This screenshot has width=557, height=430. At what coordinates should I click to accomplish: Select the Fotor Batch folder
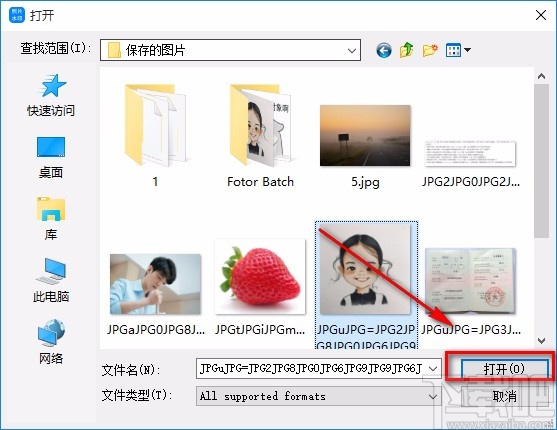pyautogui.click(x=260, y=135)
